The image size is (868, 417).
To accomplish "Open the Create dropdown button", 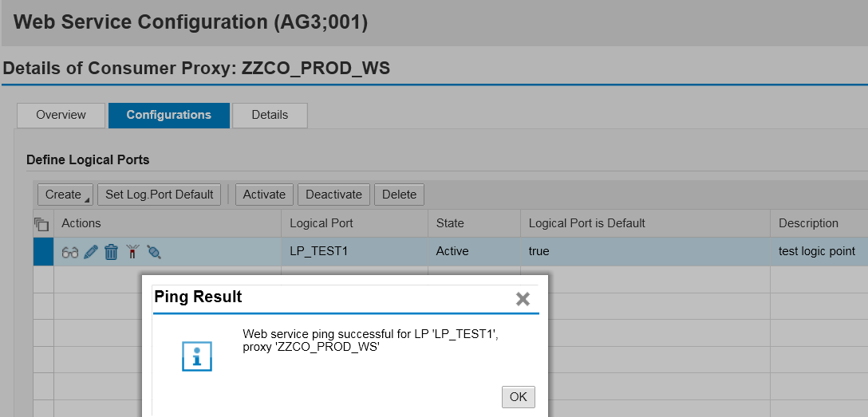I will click(x=65, y=195).
